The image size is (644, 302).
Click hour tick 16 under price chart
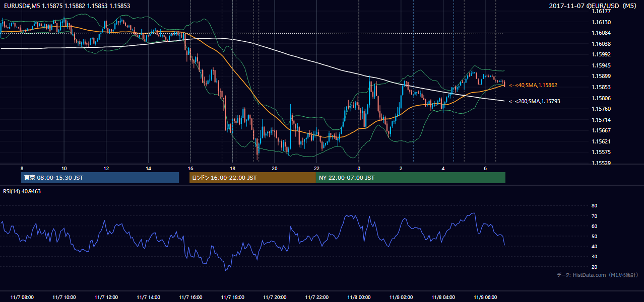[190, 168]
